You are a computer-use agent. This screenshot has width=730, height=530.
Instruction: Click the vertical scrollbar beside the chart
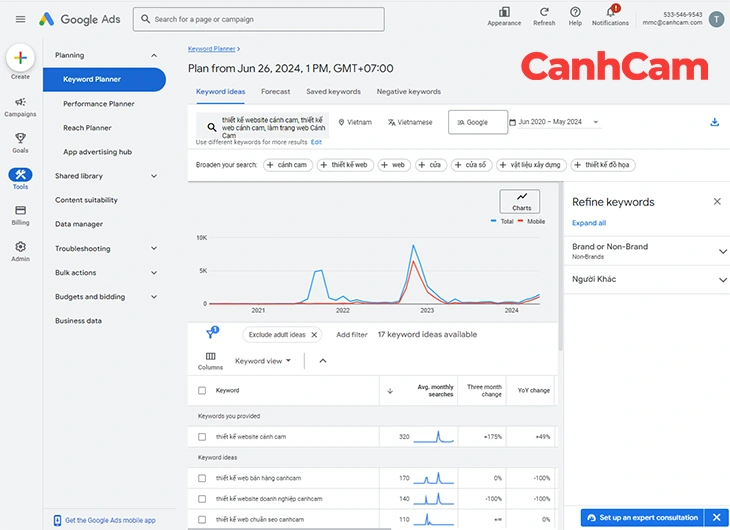click(560, 266)
